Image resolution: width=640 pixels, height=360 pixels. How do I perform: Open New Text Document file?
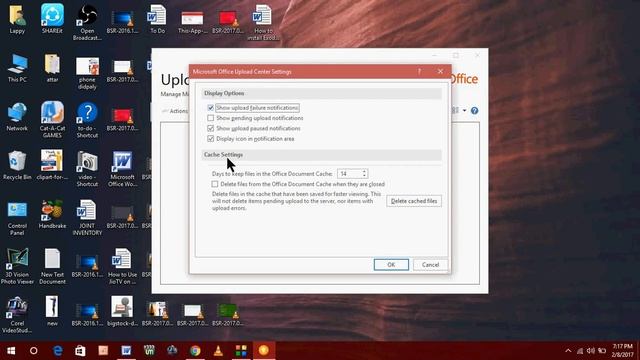click(52, 267)
